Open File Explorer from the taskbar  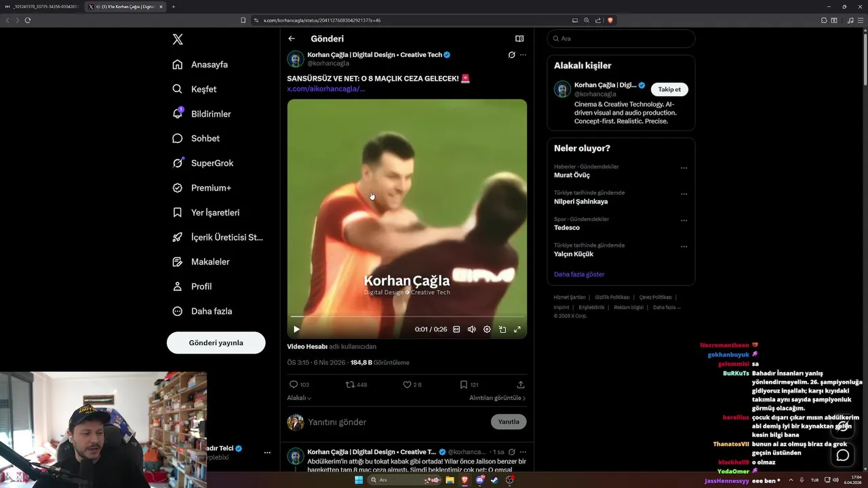[x=450, y=480]
